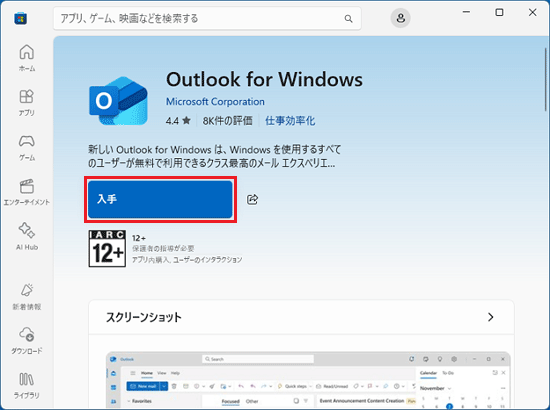Maximize the Microsoft Store window

pos(499,12)
